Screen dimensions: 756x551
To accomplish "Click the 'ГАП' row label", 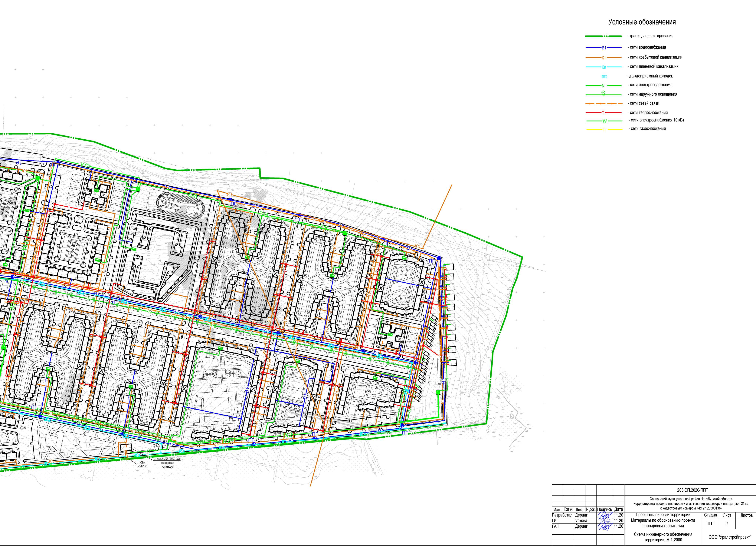I will click(x=556, y=526).
